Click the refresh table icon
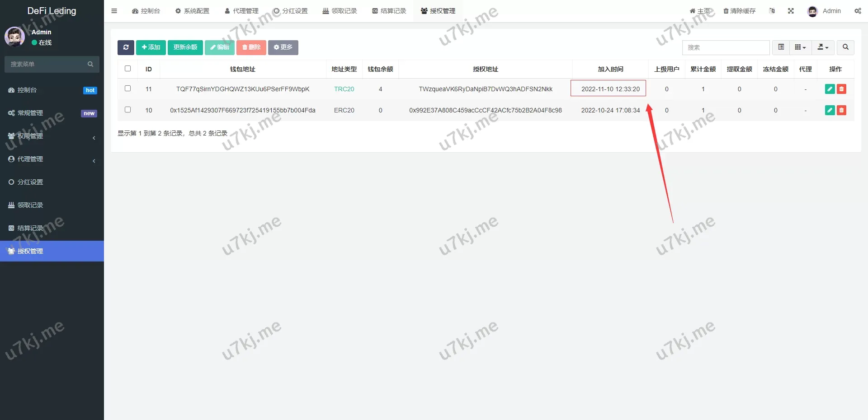 126,47
